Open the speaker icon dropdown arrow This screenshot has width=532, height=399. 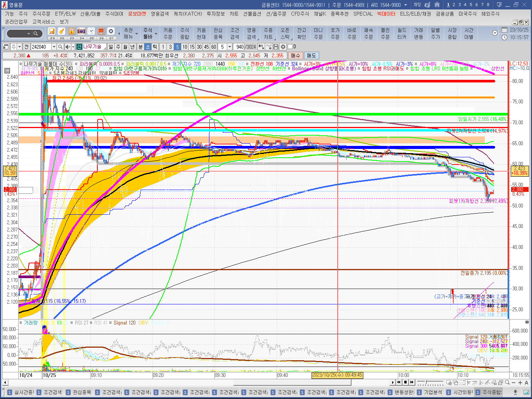(x=73, y=47)
